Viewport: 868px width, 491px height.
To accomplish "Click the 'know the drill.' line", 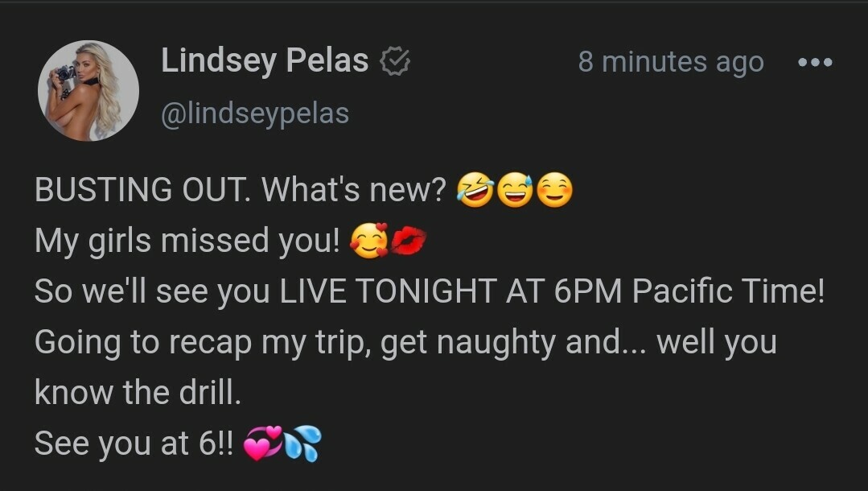I will pos(138,392).
